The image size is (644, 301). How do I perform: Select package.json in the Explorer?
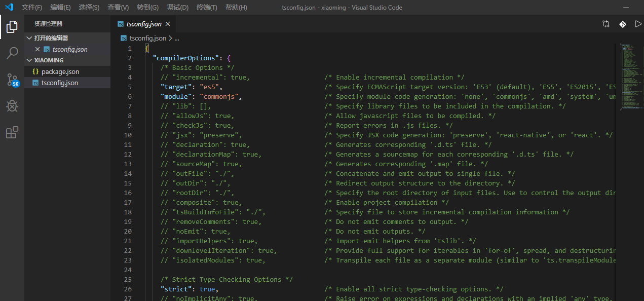(62, 71)
